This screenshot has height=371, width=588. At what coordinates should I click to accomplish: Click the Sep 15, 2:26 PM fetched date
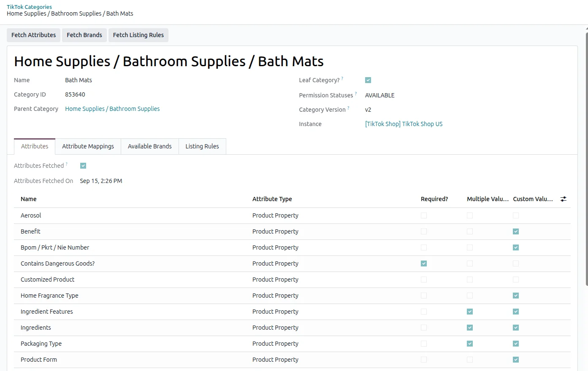(101, 181)
